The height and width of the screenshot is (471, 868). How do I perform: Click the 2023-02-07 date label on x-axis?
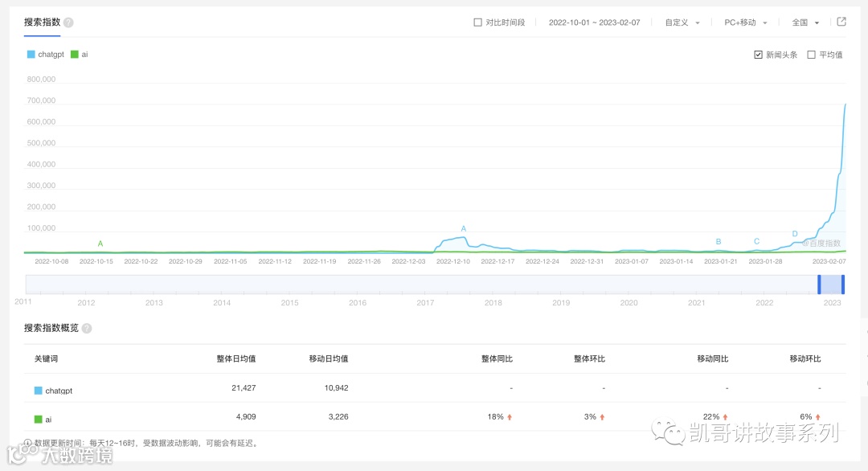(x=829, y=261)
